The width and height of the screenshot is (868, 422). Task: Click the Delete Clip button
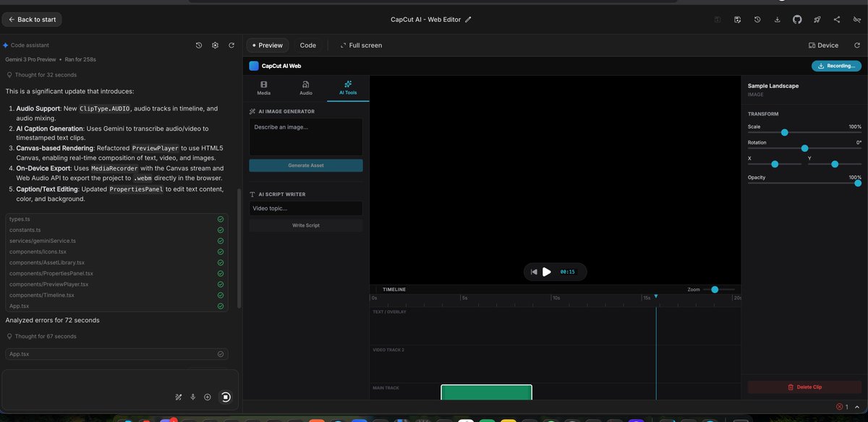tap(804, 387)
